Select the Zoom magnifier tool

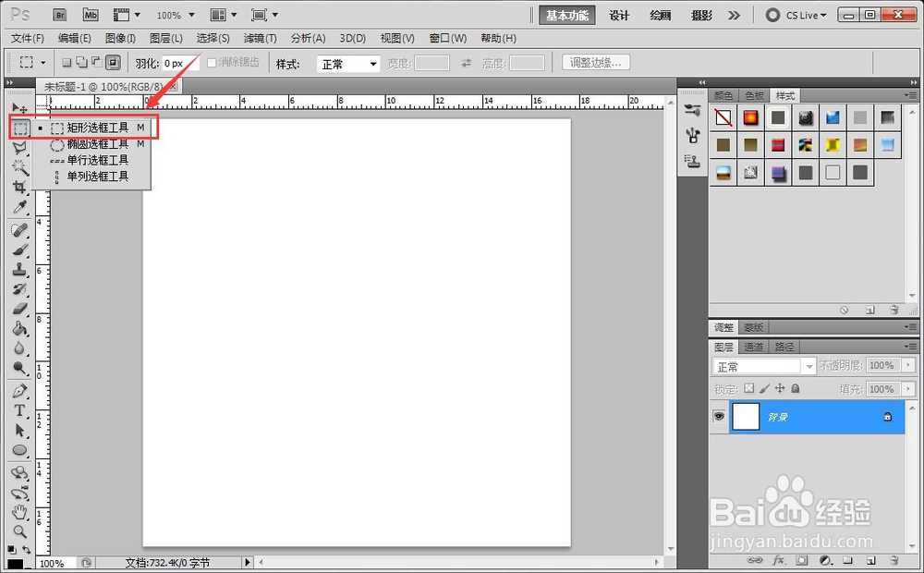pyautogui.click(x=19, y=531)
